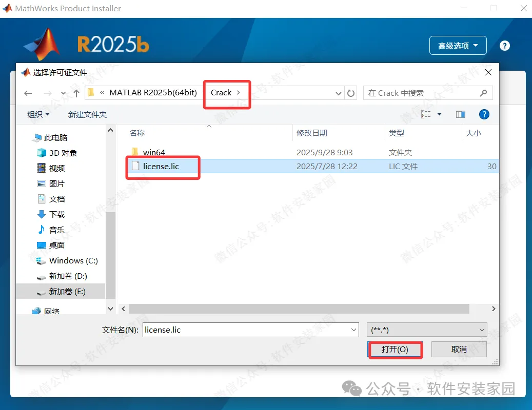Sort by 大小 column header

[x=474, y=133]
